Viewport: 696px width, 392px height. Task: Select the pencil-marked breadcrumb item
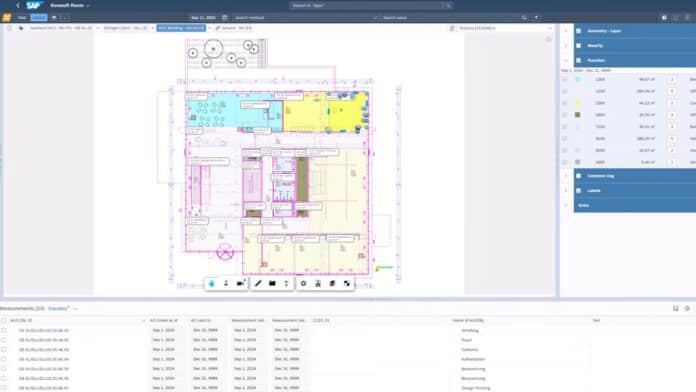coord(233,28)
